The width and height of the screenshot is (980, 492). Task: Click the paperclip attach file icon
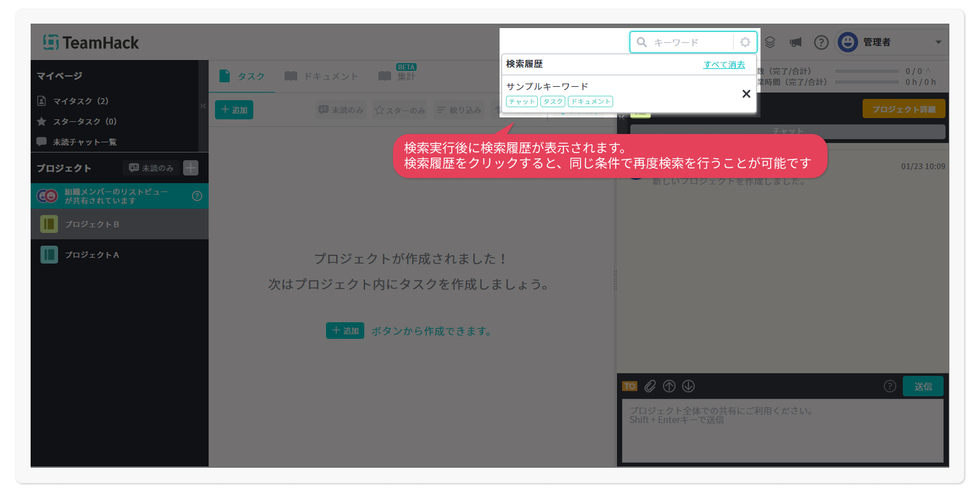[x=650, y=386]
